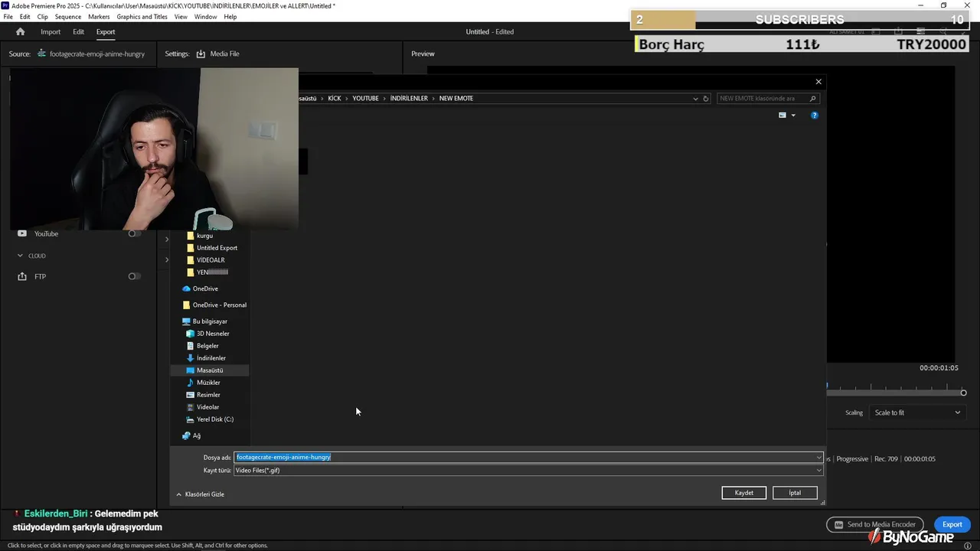Click the info icon in status bar
Image resolution: width=980 pixels, height=551 pixels.
[x=968, y=546]
